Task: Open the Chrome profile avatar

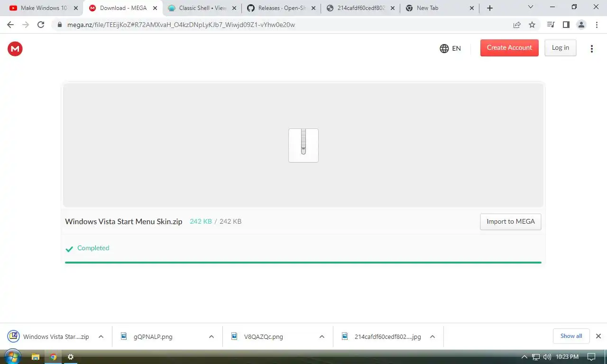Action: (581, 25)
